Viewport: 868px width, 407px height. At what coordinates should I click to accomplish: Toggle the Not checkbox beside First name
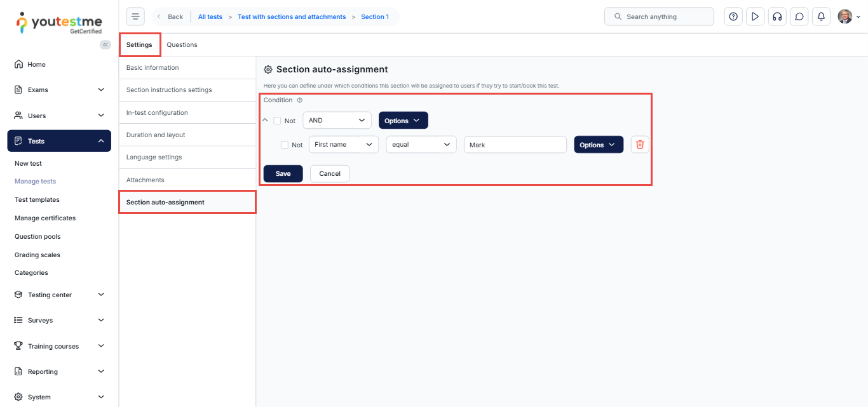[285, 145]
